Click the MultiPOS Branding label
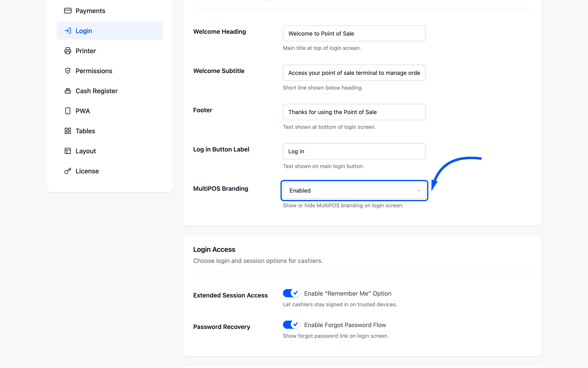This screenshot has width=588, height=368. [x=221, y=189]
